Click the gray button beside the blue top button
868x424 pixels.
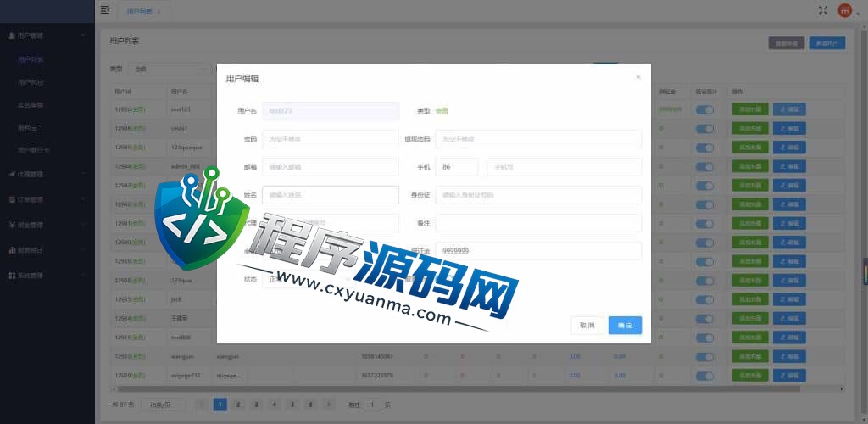787,43
